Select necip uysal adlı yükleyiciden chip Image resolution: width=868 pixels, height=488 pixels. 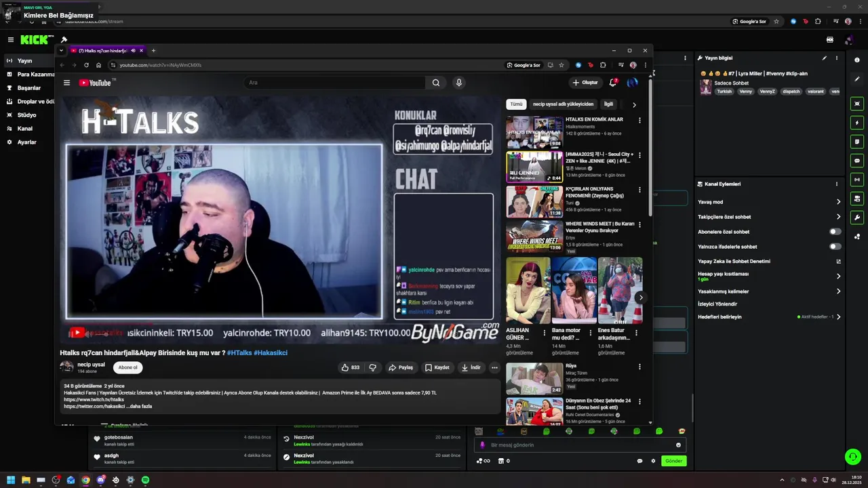[563, 104]
